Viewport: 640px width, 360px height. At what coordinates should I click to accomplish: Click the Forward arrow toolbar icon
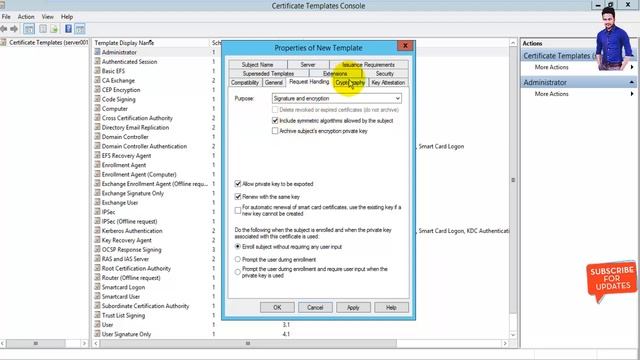[14, 29]
